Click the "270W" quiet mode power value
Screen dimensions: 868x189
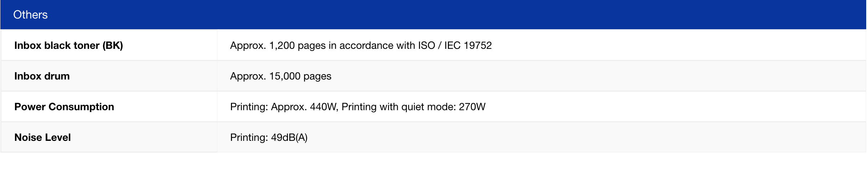[x=472, y=107]
